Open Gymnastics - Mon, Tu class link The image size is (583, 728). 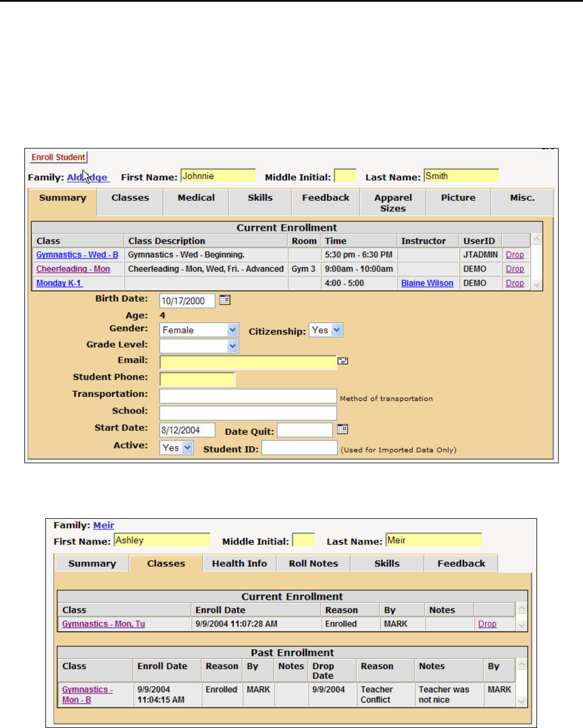(x=103, y=624)
